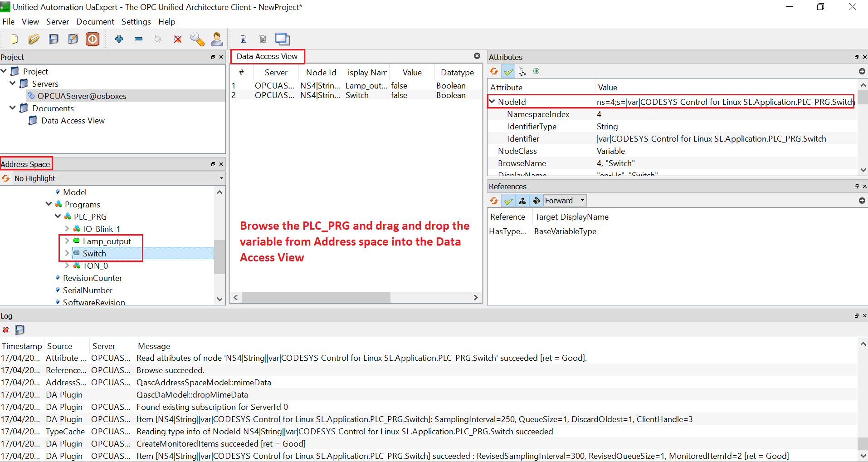Image resolution: width=868 pixels, height=462 pixels.
Task: Save the log with the disk icon
Action: (20, 330)
